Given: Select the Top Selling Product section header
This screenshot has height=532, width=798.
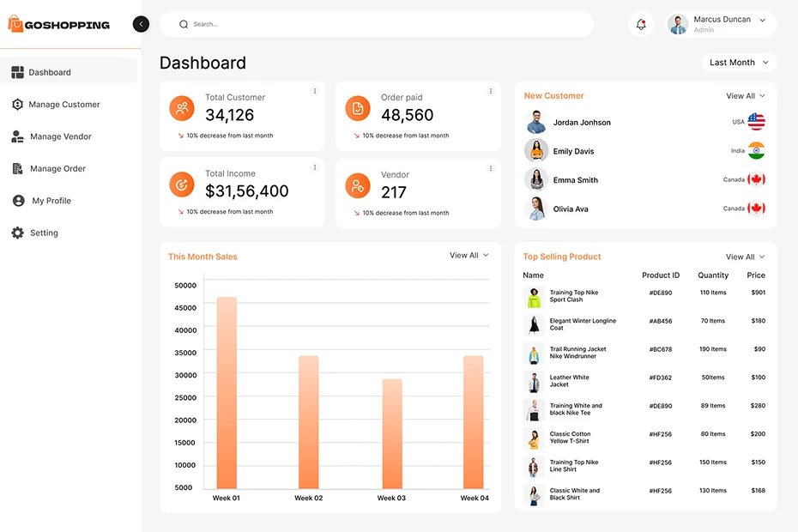Looking at the screenshot, I should pos(562,256).
